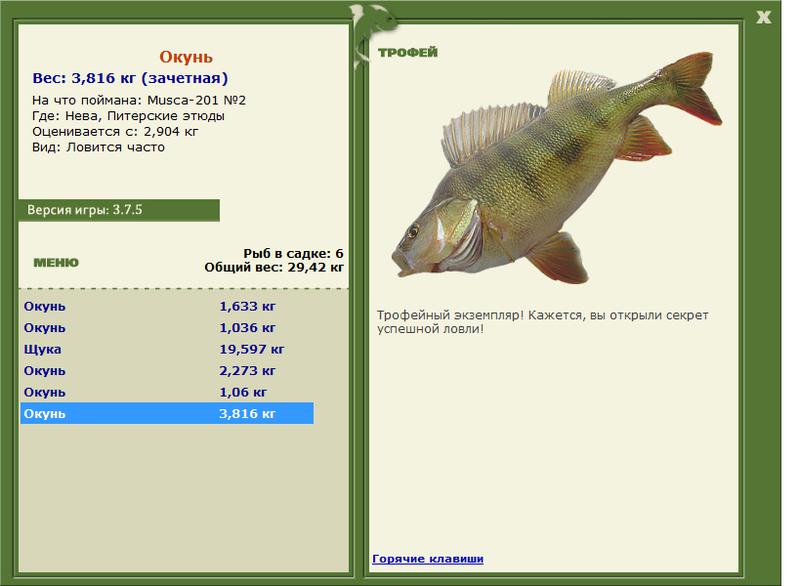This screenshot has width=800, height=586.
Task: Click the Где: Нева, Питерские этюды line
Action: (128, 116)
